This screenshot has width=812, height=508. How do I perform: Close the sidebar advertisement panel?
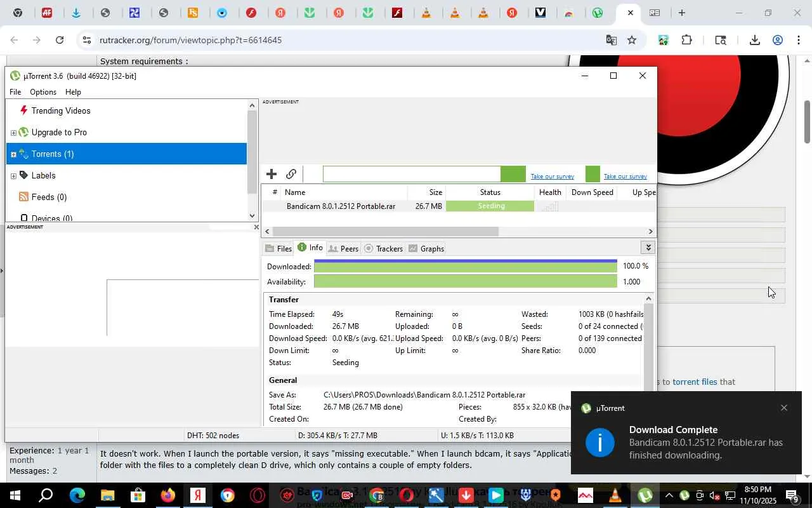click(256, 227)
